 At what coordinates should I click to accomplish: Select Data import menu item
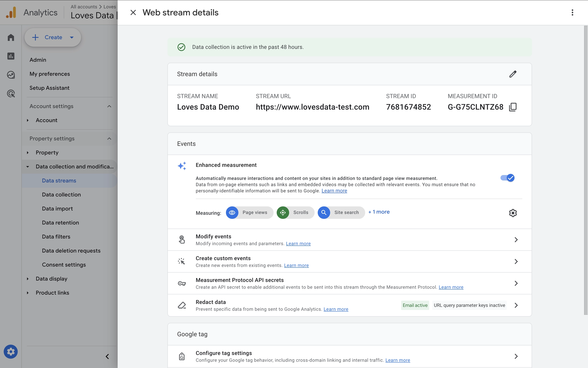coord(57,209)
